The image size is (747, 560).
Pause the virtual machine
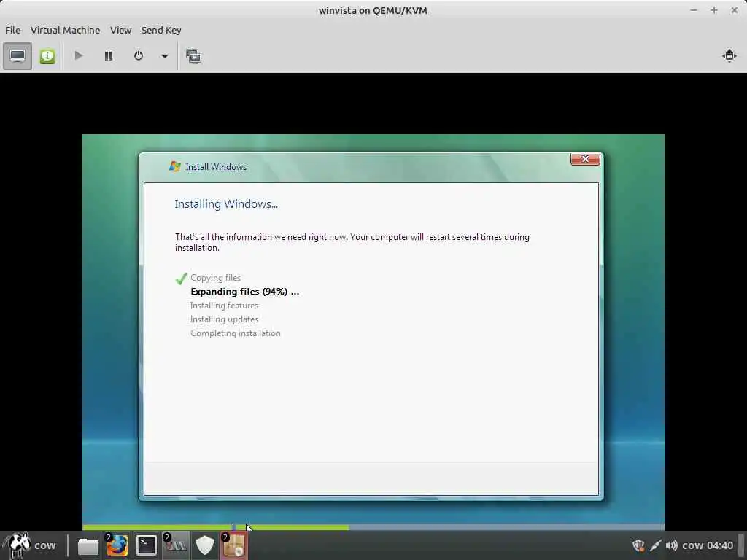[109, 56]
